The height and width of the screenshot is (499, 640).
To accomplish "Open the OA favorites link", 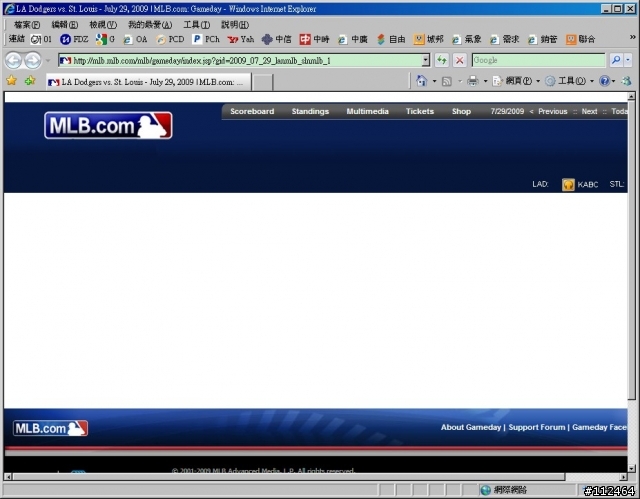I will click(x=135, y=39).
